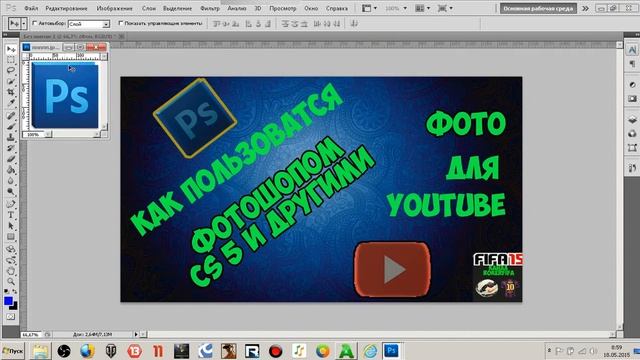Click the align left edges icon
Viewport: 640px width, 360px height.
[x=248, y=24]
